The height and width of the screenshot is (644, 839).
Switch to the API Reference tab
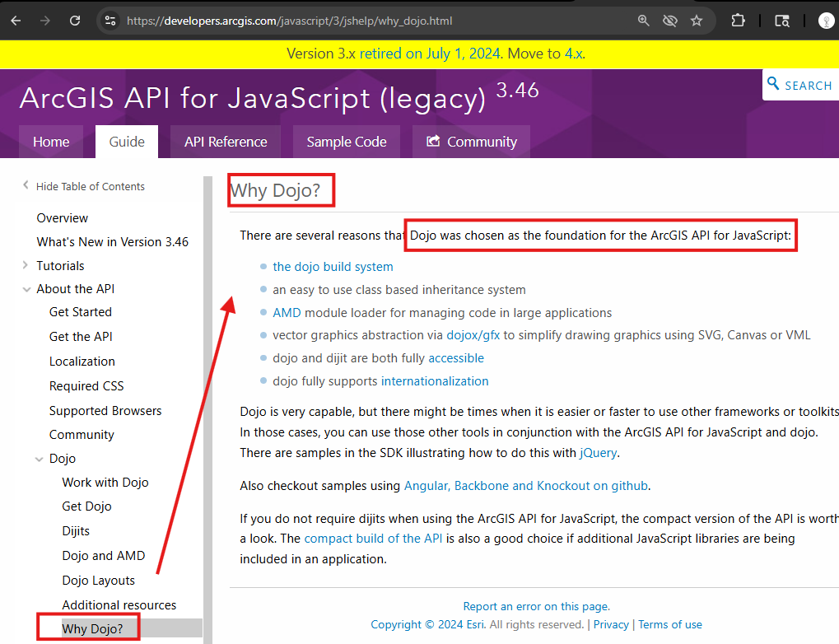pyautogui.click(x=226, y=142)
